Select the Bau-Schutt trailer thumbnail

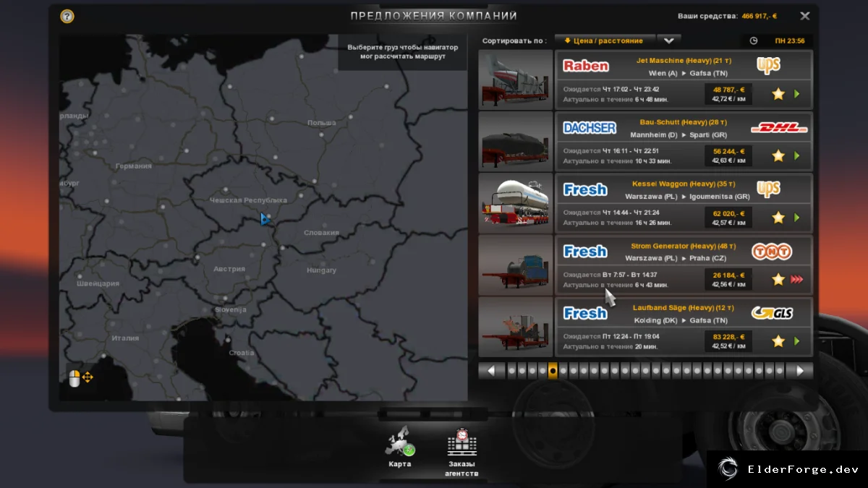pyautogui.click(x=516, y=141)
